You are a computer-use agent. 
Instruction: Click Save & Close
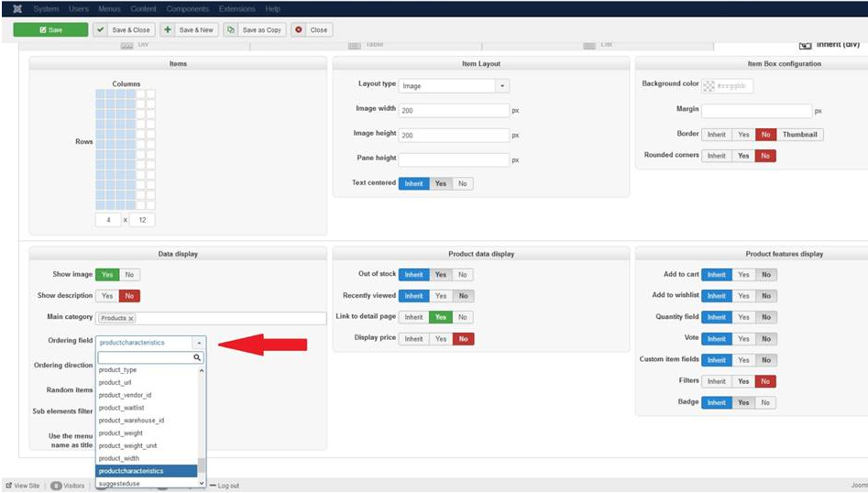125,30
